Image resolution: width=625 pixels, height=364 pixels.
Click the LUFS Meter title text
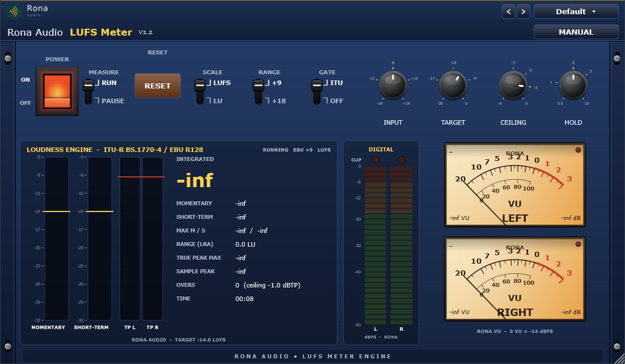[101, 32]
